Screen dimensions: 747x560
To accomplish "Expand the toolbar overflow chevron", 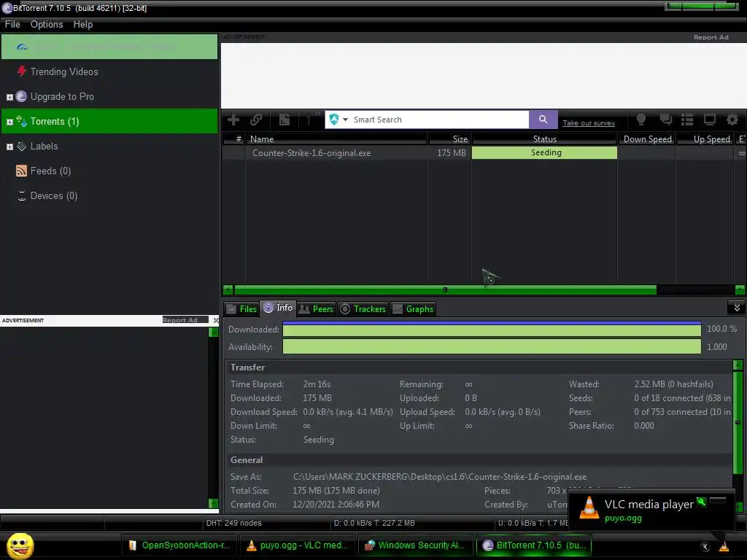I will 318,114.
